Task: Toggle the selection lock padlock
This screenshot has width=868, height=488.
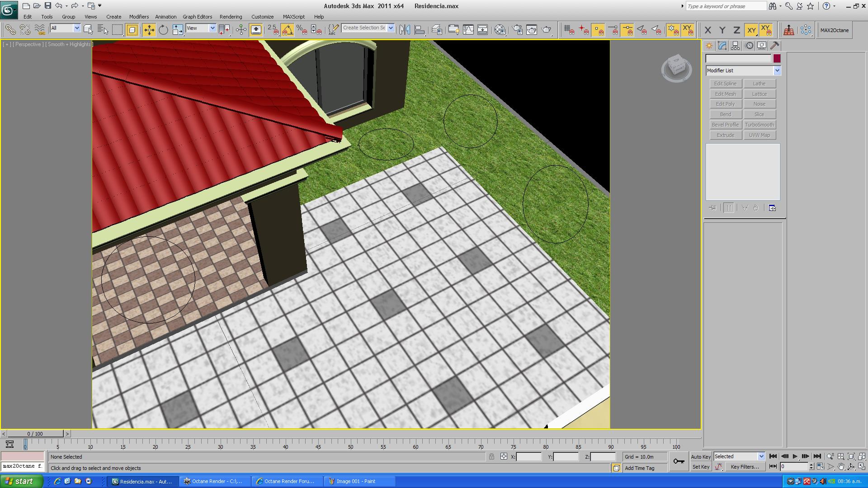Action: pyautogui.click(x=491, y=457)
